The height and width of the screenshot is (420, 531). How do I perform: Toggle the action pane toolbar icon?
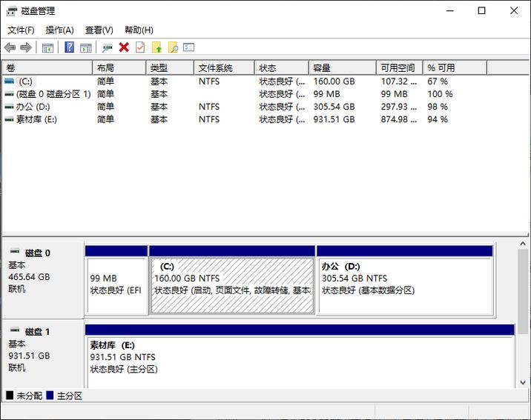pos(86,47)
